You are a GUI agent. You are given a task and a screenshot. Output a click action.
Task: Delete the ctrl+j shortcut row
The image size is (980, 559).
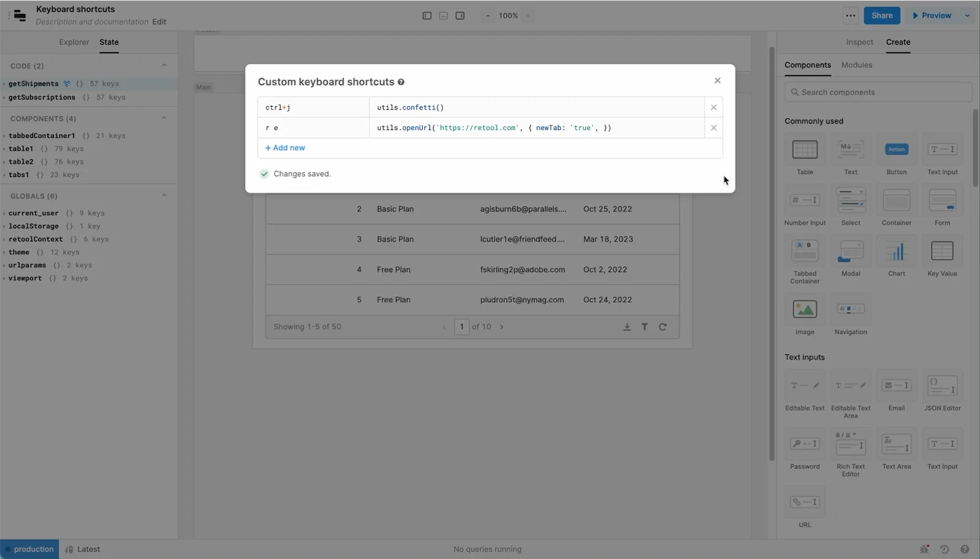click(x=714, y=107)
